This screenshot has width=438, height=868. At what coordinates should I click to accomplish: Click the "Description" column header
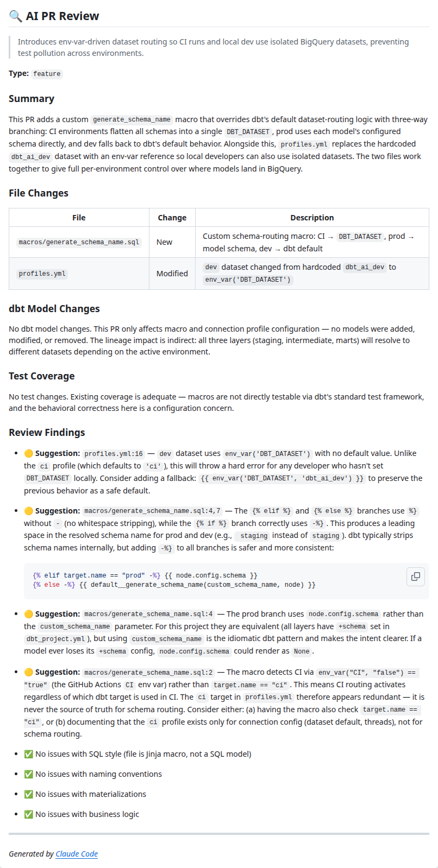(312, 218)
